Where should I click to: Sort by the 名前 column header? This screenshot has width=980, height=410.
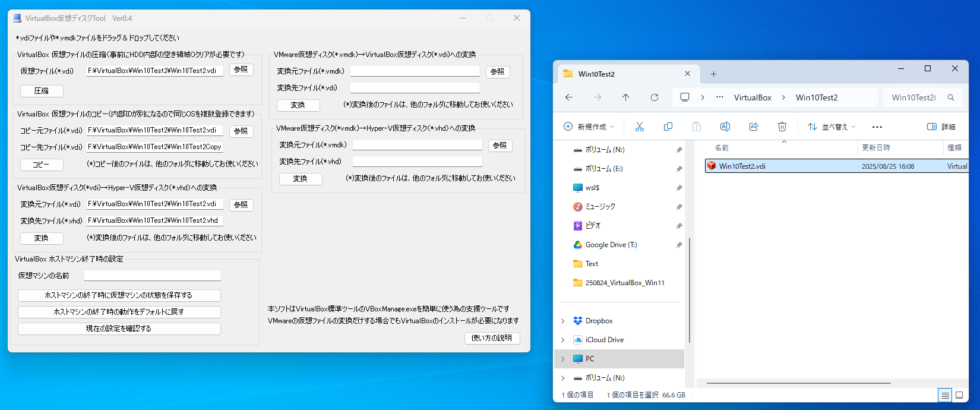(721, 148)
